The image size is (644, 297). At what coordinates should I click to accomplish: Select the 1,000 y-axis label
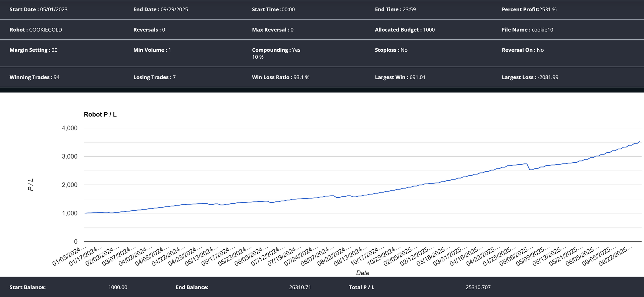point(69,213)
